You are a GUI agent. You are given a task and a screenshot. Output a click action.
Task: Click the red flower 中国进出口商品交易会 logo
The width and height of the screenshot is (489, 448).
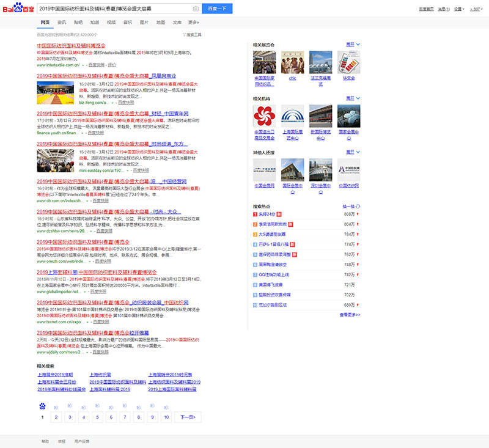265,116
